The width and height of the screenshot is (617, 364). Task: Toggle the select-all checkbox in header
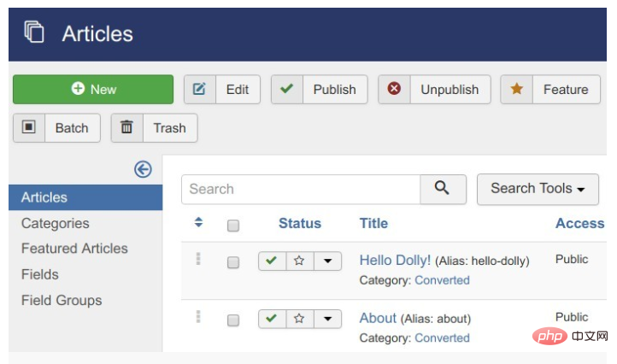coord(233,226)
